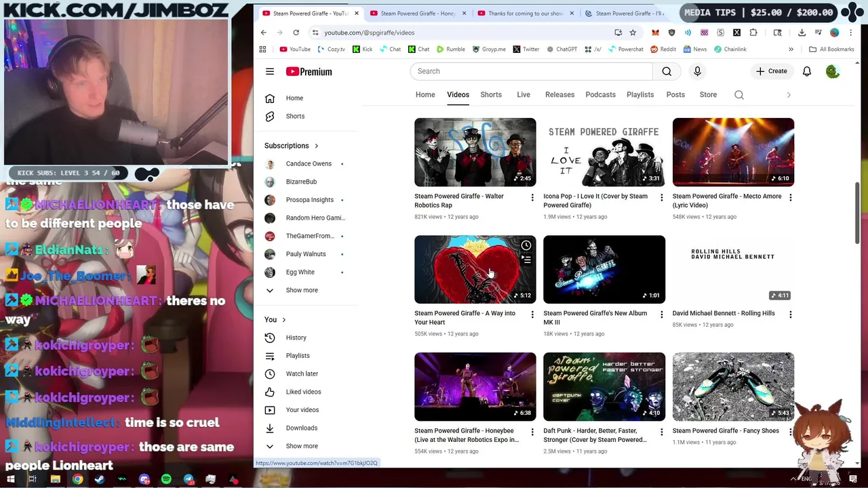The image size is (868, 488).
Task: Play the Honeybee Live thumbnail
Action: pyautogui.click(x=475, y=386)
